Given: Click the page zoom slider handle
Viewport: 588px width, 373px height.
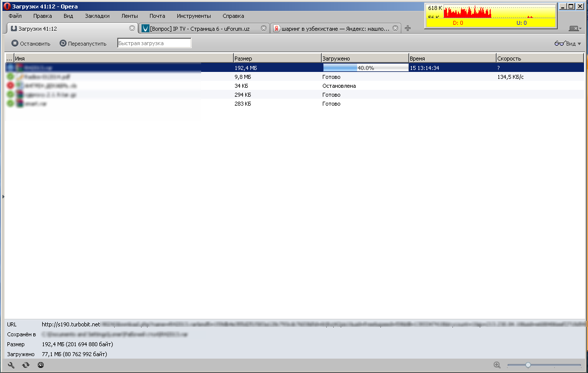Looking at the screenshot, I should pyautogui.click(x=528, y=365).
